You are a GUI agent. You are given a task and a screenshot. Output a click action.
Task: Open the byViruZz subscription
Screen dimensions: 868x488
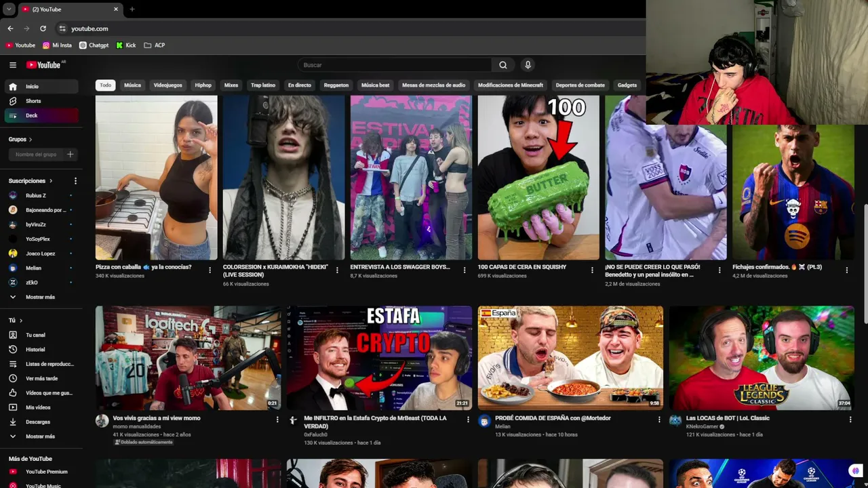tap(41, 224)
